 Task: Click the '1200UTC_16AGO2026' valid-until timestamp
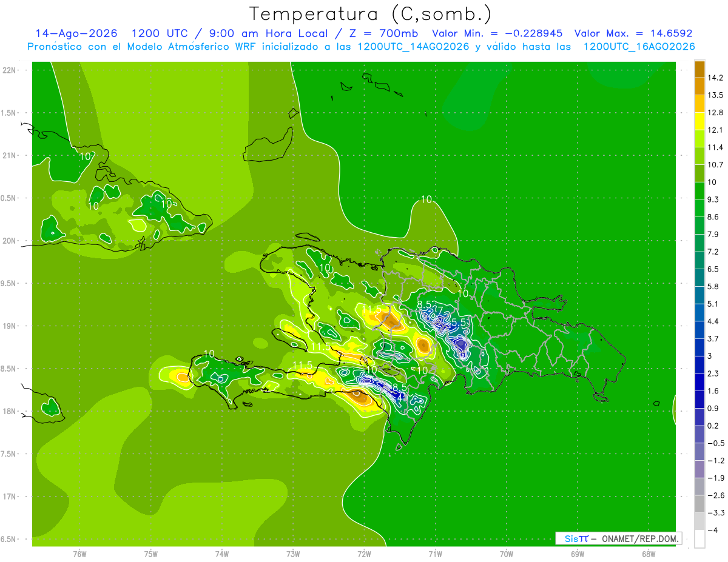coord(639,47)
